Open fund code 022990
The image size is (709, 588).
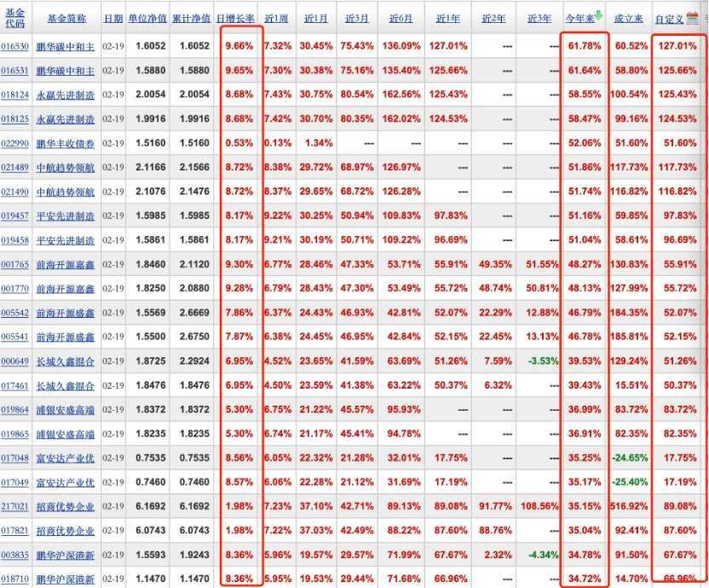pyautogui.click(x=15, y=143)
